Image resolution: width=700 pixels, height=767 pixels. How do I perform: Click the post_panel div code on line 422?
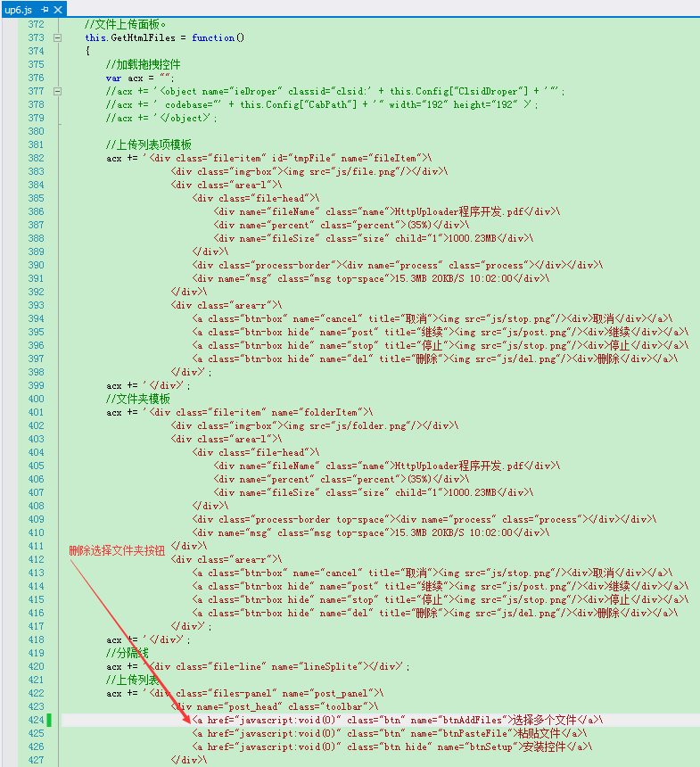[x=245, y=693]
